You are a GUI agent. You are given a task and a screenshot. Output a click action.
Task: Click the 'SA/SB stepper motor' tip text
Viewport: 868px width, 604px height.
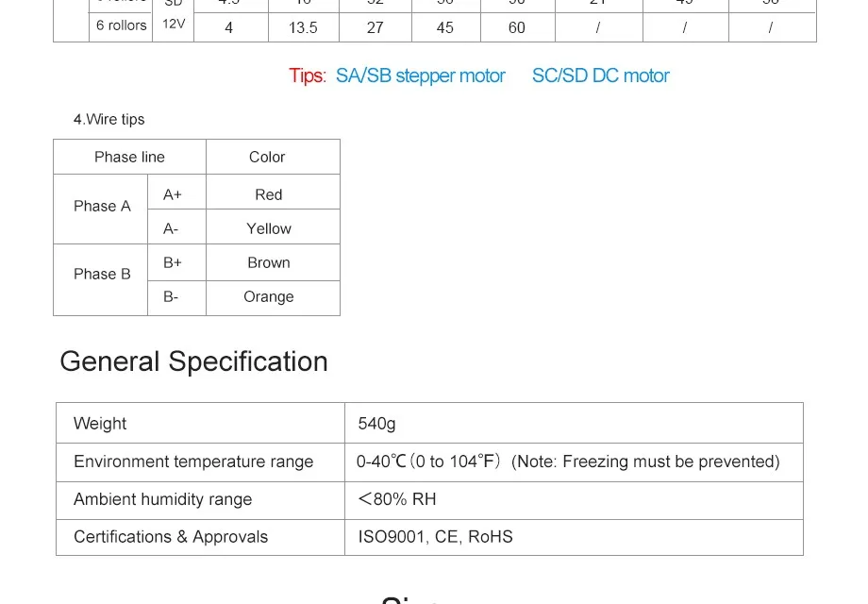420,75
